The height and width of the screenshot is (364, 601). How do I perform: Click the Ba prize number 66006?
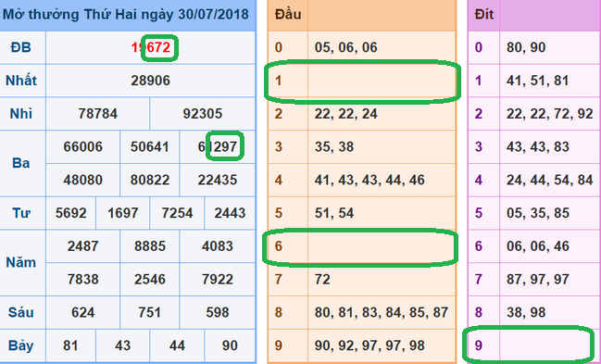coord(83,146)
